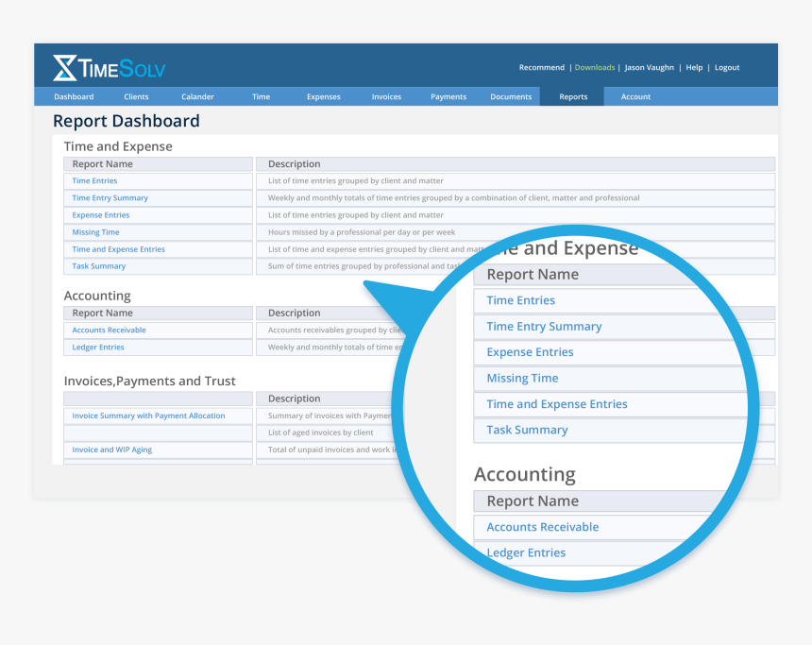
Task: Go to the Clients tab
Action: 136,97
